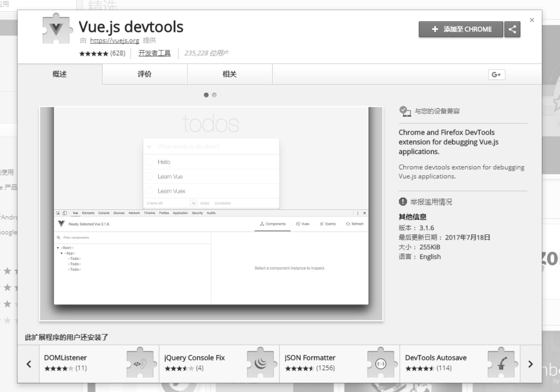
Task: Click the todos app screenshot preview
Action: [211, 214]
